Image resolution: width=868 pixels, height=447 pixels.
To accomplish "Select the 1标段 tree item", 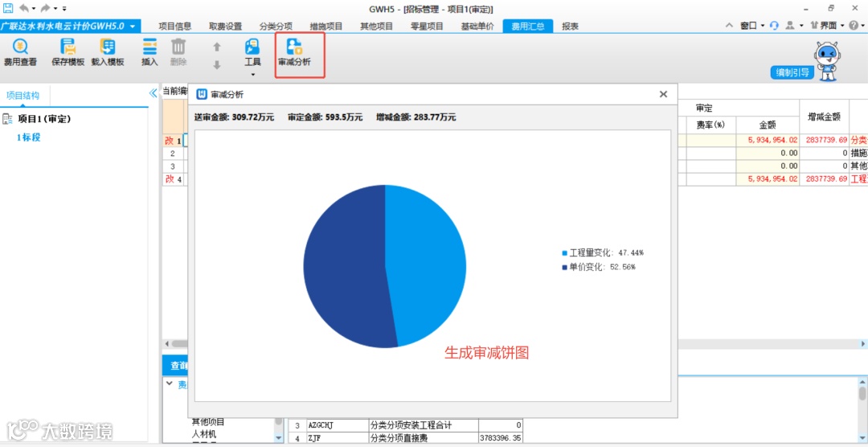I will pyautogui.click(x=28, y=137).
